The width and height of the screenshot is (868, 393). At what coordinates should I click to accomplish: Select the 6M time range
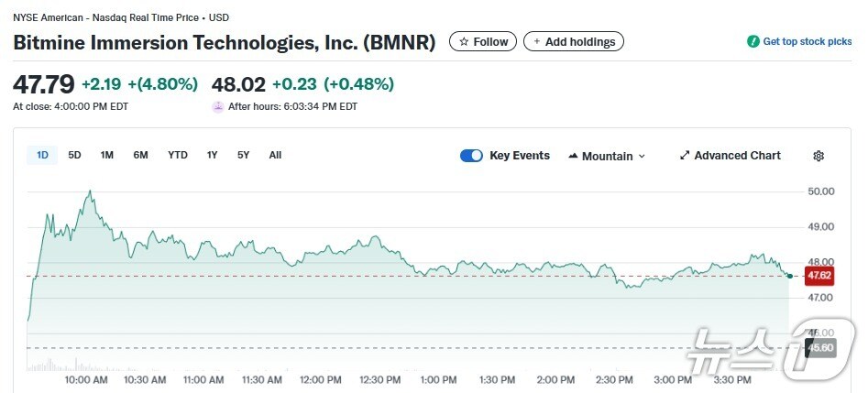pos(140,155)
